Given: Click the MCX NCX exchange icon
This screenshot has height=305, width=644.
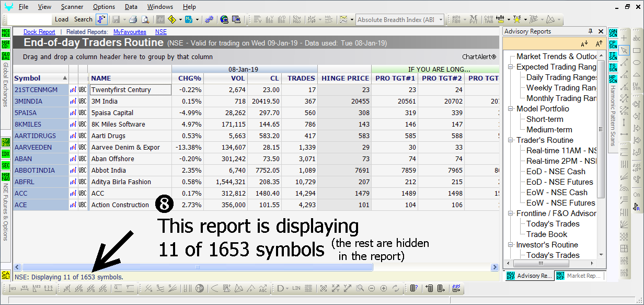Looking at the screenshot, I should tap(6, 33).
